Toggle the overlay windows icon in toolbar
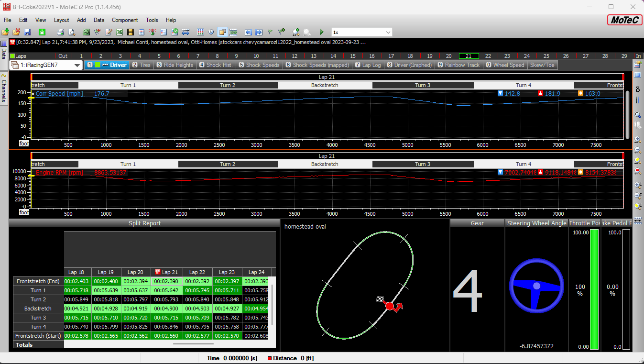Screen dimensions: 644x364 [x=222, y=32]
